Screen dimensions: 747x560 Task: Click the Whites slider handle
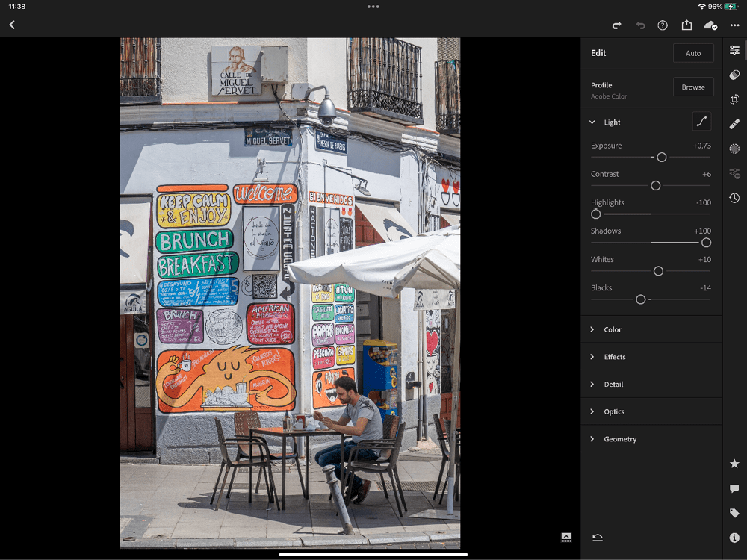tap(658, 271)
